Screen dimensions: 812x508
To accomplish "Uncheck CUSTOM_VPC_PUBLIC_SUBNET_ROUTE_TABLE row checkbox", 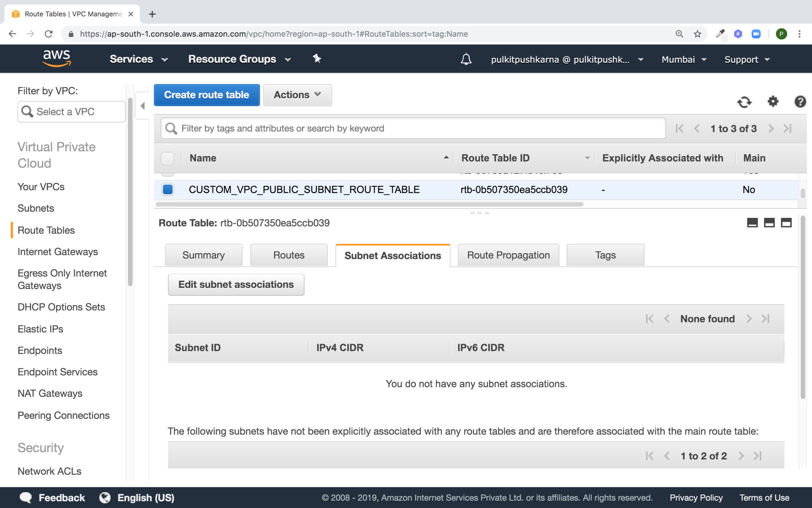I will [168, 189].
